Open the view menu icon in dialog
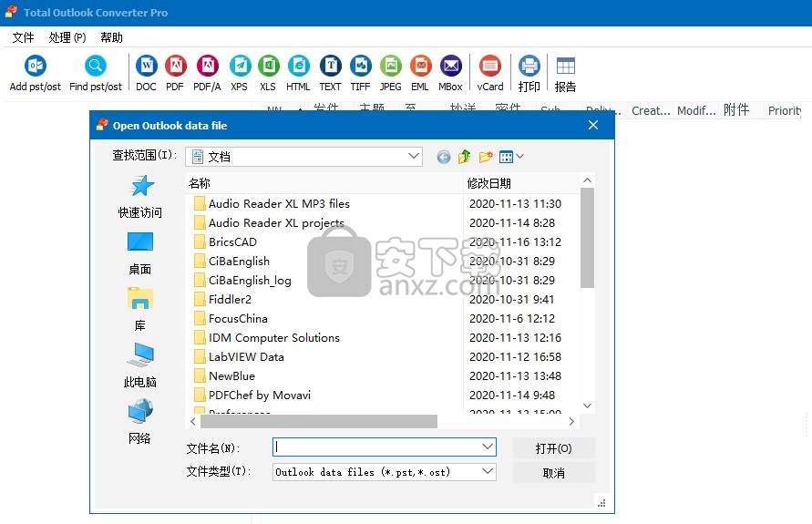812x524 pixels. click(x=511, y=157)
